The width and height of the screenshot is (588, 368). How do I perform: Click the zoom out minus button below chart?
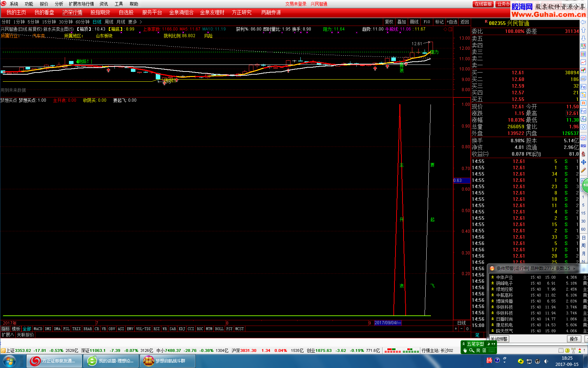tap(462, 329)
